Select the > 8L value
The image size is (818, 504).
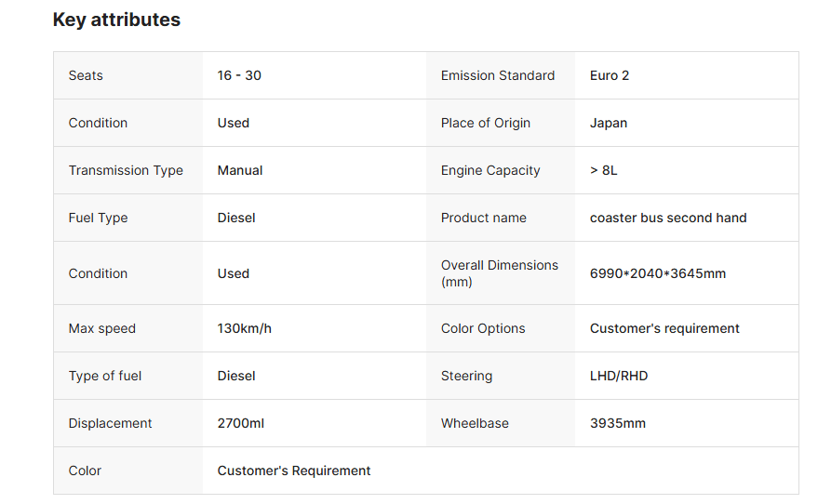[603, 170]
